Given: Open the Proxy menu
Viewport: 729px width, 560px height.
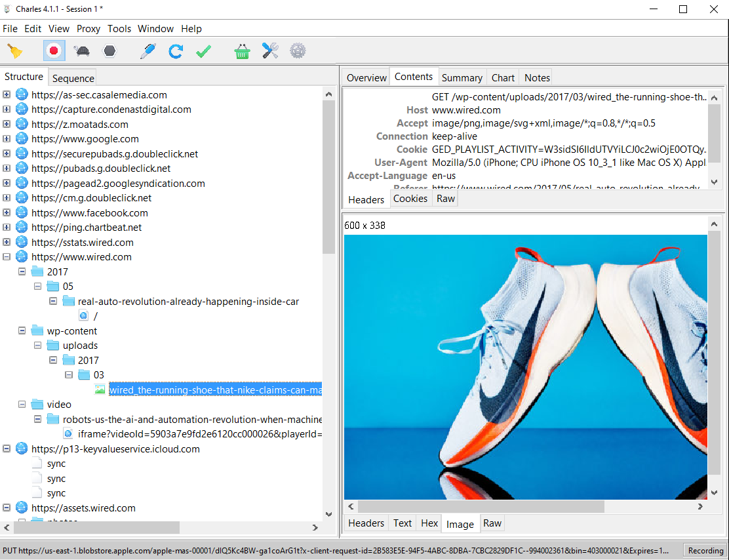Looking at the screenshot, I should [89, 29].
